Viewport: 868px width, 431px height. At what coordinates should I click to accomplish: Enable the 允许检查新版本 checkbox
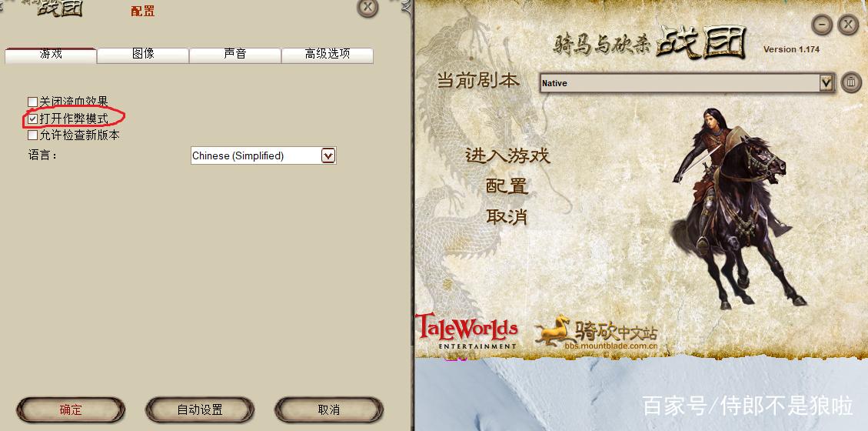coord(32,135)
